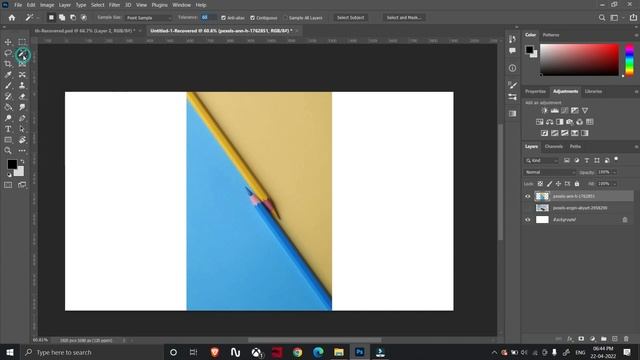Show the second pexels layer visibility
The width and height of the screenshot is (640, 360).
pyautogui.click(x=527, y=208)
